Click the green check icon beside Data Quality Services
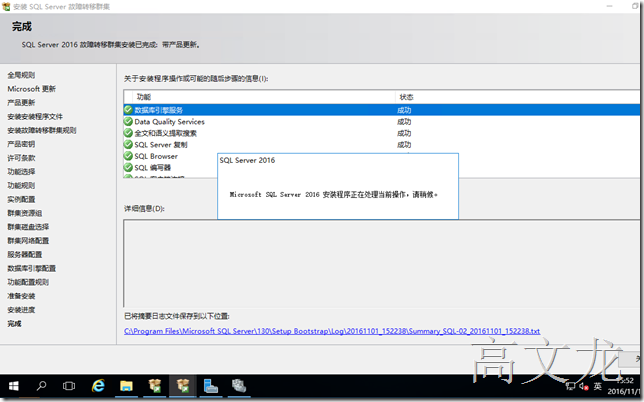The width and height of the screenshot is (644, 402). 128,122
